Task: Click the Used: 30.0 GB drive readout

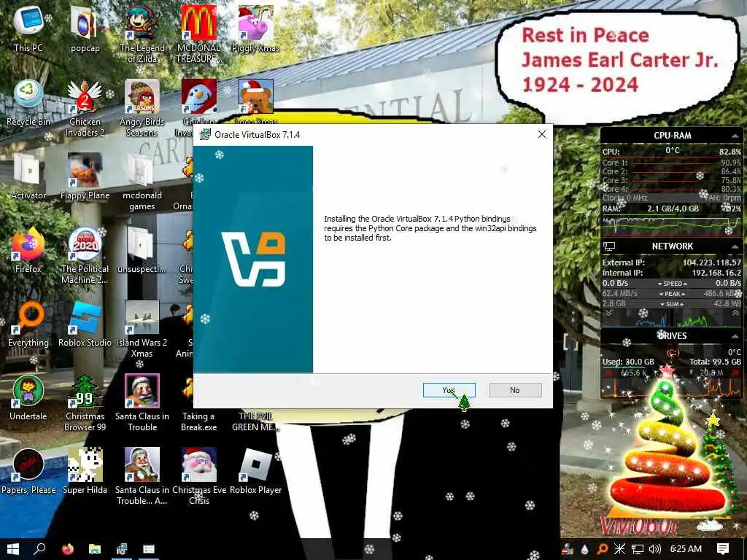Action: (628, 362)
